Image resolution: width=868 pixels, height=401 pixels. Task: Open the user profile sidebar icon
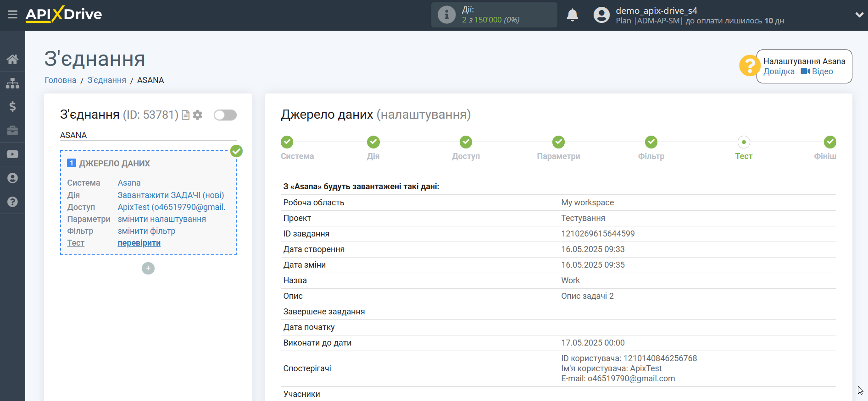(x=12, y=178)
